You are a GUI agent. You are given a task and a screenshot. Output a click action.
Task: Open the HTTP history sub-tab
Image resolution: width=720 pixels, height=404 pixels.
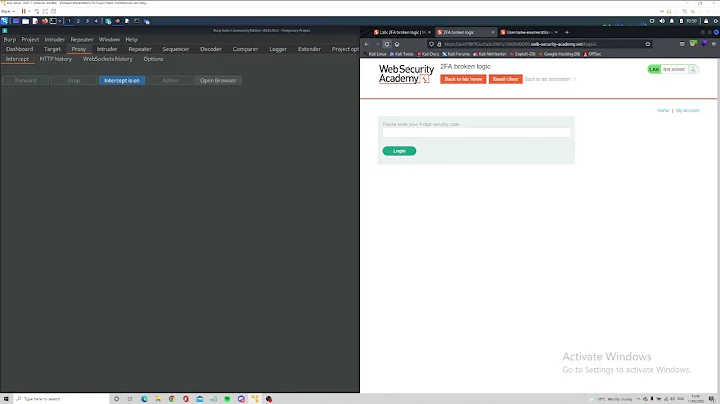pos(56,59)
